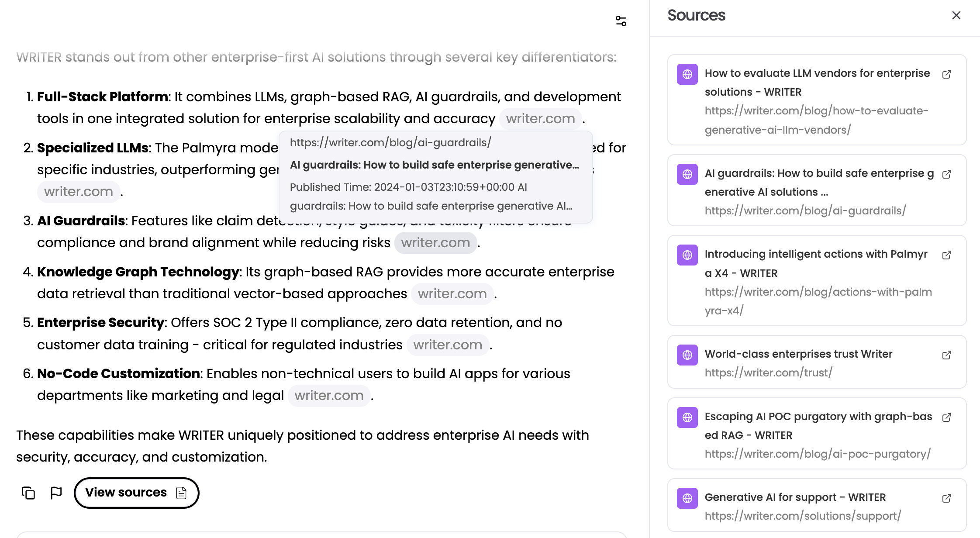The image size is (980, 538).
Task: Click the 'These capabilities make WRITER' closing paragraph
Action: 303,446
